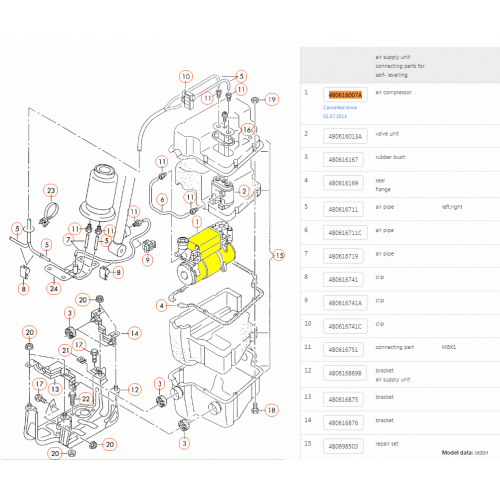Click callout 1 in the diagram
The image size is (500, 500).
197,222
